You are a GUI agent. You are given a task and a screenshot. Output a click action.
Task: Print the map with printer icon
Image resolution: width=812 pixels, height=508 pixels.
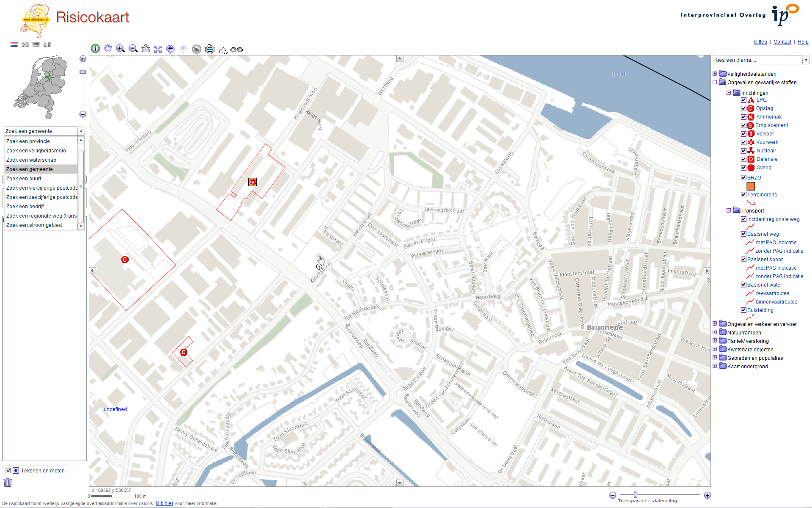[x=210, y=50]
